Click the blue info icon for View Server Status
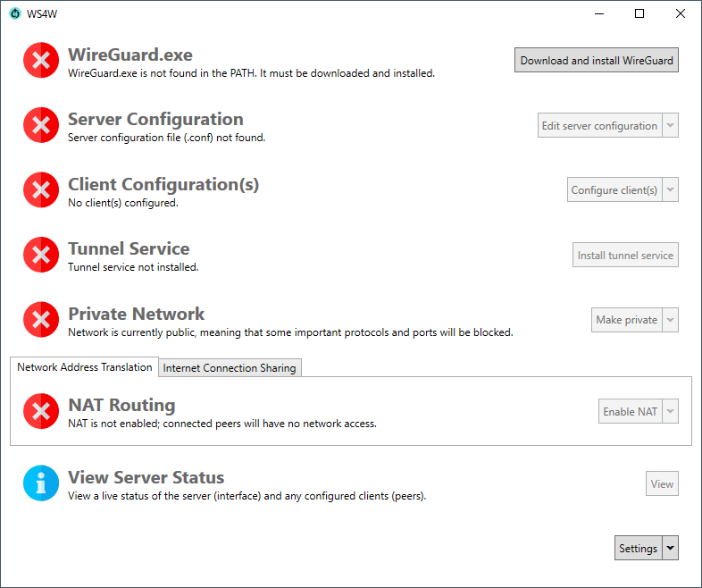702x588 pixels. coord(40,483)
